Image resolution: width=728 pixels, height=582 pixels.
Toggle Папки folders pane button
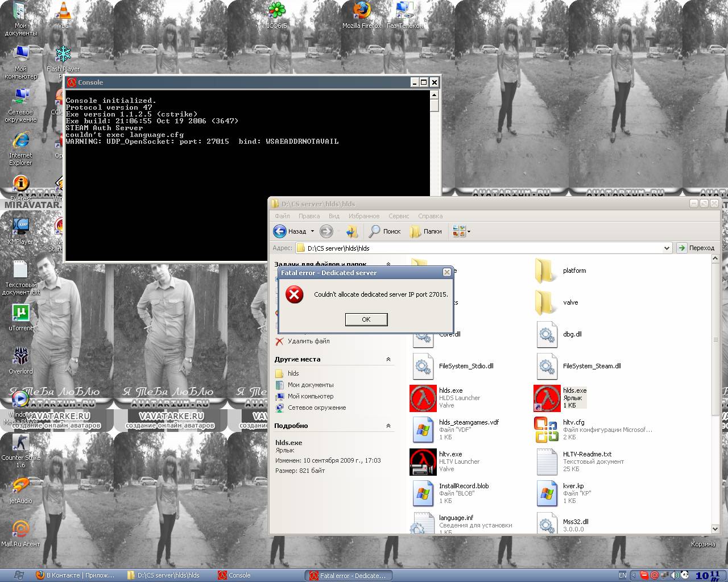(x=425, y=231)
